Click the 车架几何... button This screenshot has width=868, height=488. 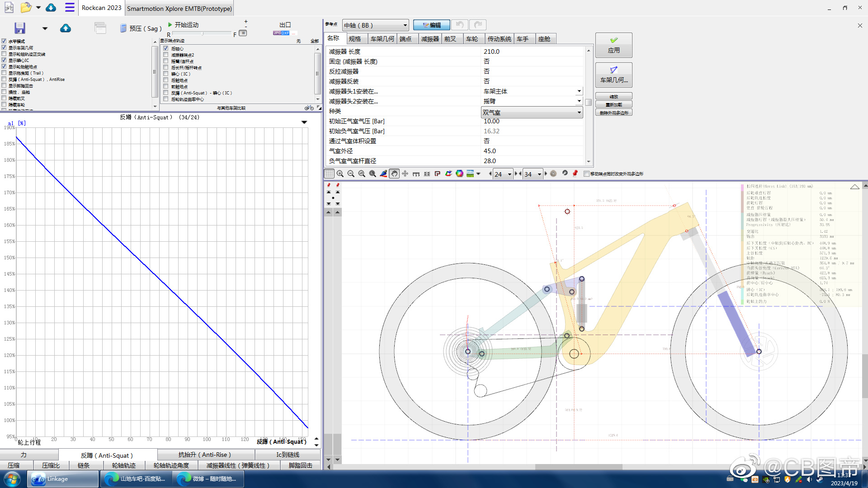(613, 75)
